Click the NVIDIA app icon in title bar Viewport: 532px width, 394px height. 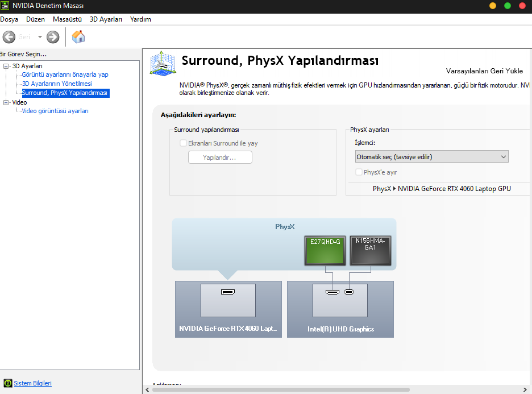(5, 6)
